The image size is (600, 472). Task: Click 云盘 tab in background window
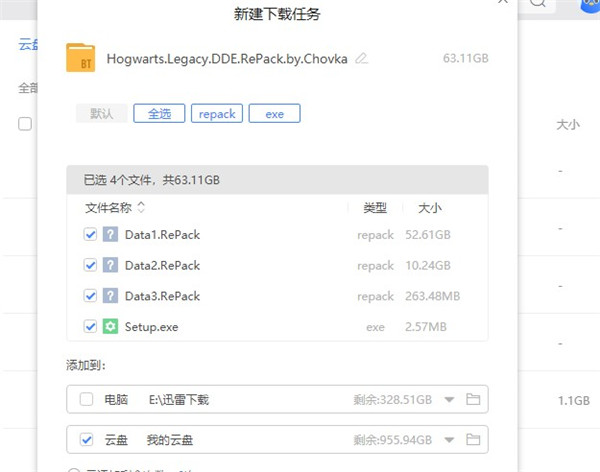28,44
